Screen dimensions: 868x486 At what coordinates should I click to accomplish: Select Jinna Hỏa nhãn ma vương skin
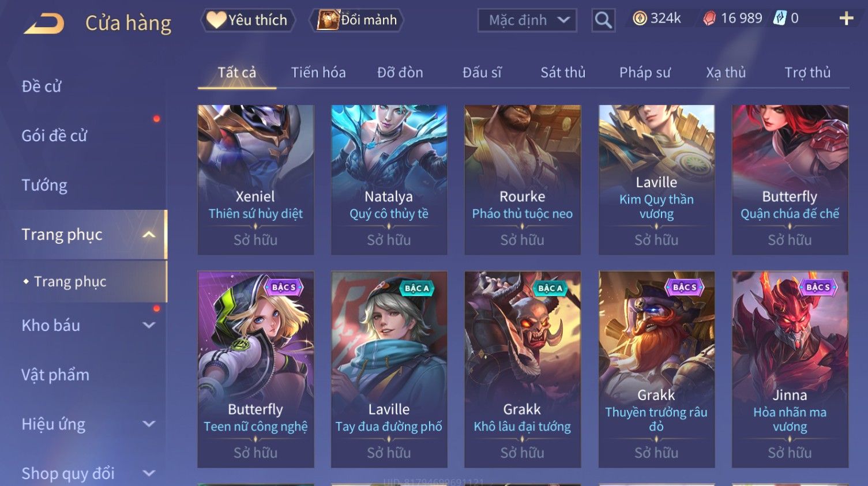point(790,369)
